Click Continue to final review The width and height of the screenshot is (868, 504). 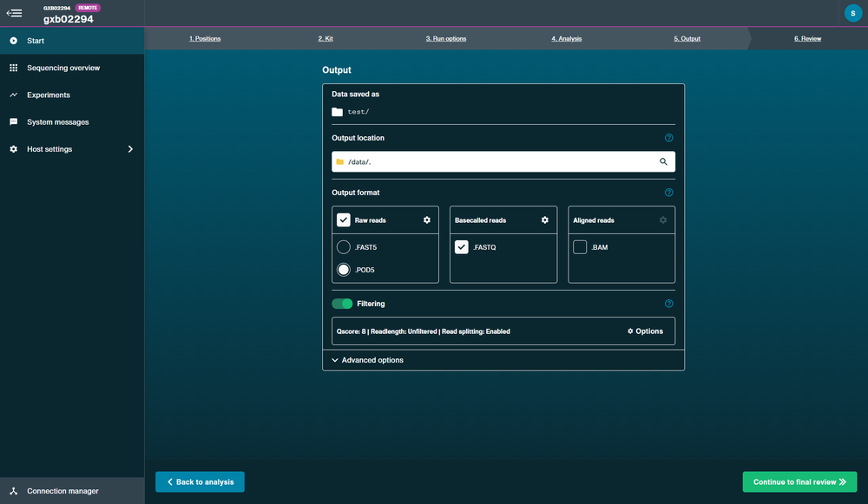click(x=799, y=481)
